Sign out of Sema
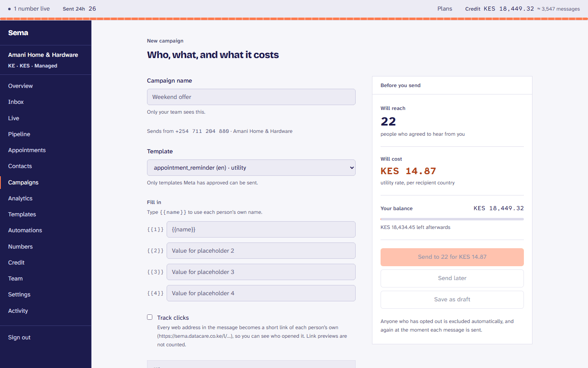 (19, 337)
